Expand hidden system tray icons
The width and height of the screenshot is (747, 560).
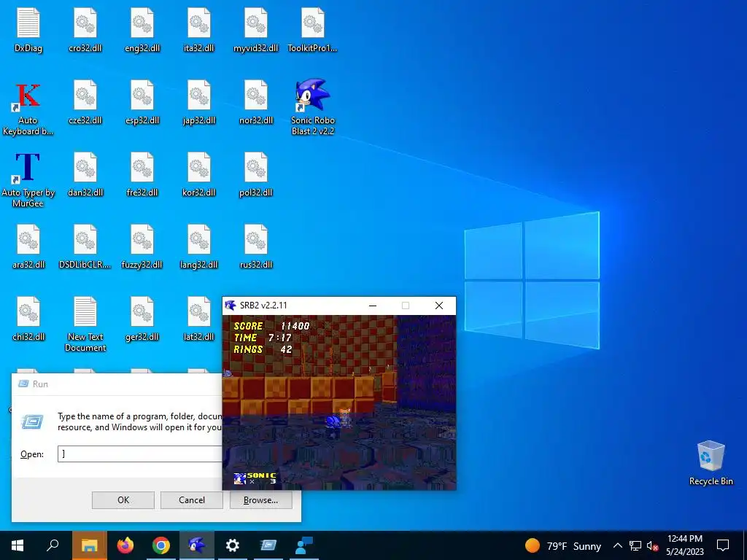617,545
